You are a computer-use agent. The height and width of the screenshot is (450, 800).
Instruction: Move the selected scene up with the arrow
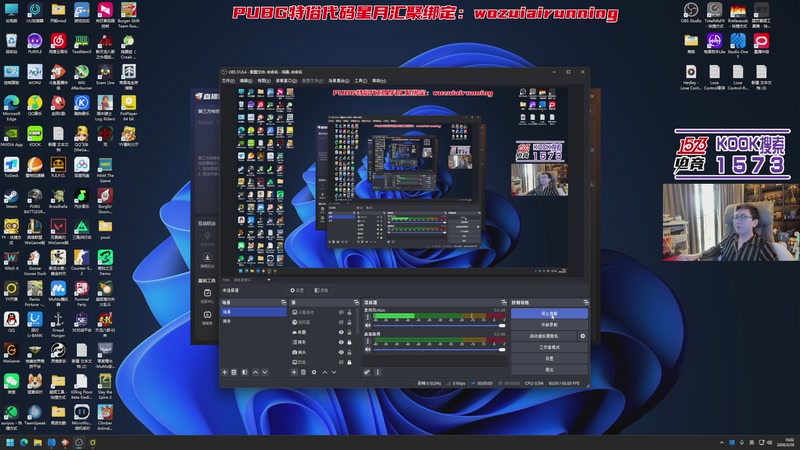point(256,372)
